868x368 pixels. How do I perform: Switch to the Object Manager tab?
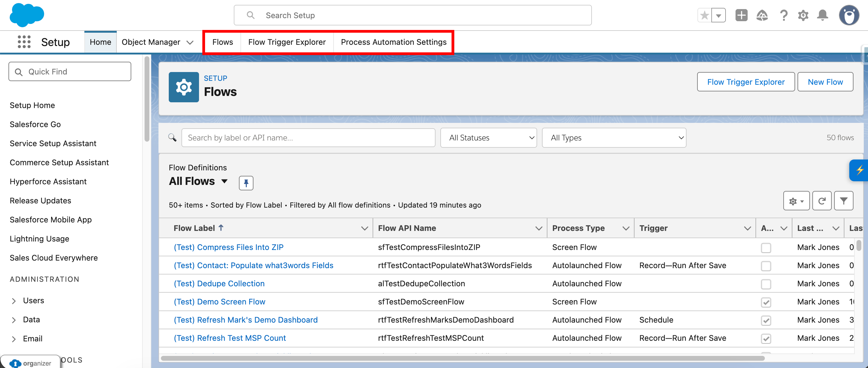pyautogui.click(x=151, y=42)
